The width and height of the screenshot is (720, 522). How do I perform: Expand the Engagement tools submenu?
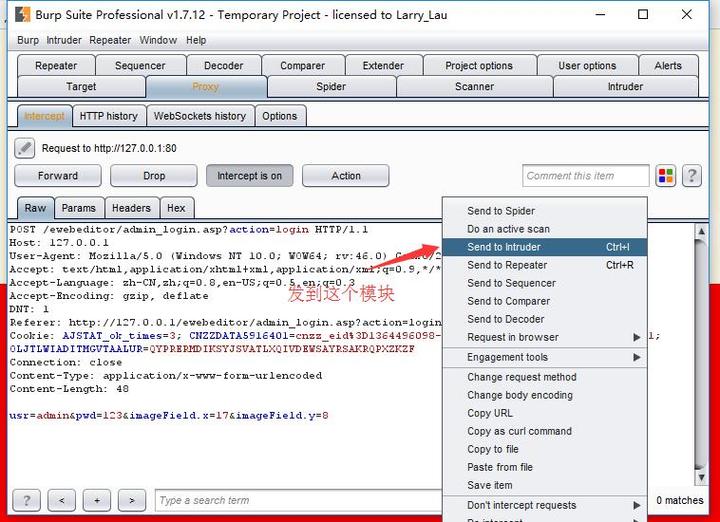click(x=545, y=357)
